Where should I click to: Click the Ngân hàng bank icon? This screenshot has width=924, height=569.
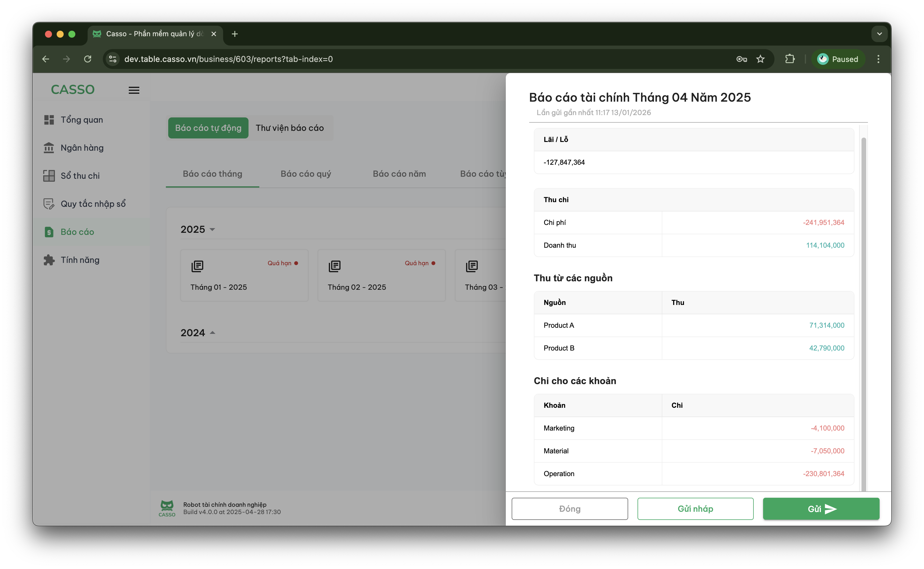coord(49,148)
